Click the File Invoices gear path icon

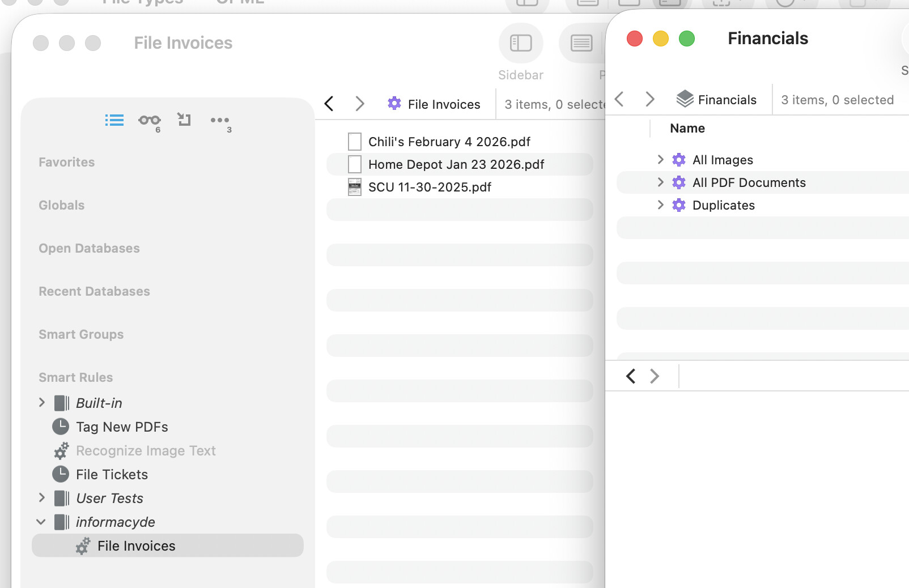[x=394, y=104]
